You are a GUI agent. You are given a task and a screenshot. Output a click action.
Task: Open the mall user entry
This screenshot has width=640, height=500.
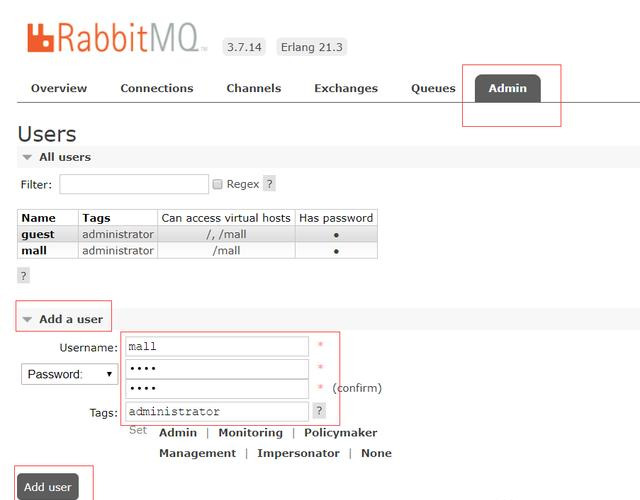[34, 251]
